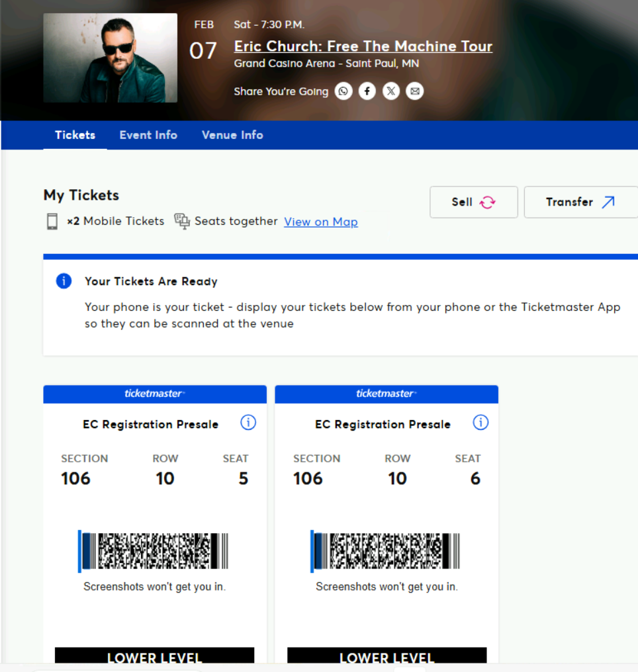This screenshot has width=638, height=672.
Task: Click the Transfer button
Action: (x=581, y=202)
